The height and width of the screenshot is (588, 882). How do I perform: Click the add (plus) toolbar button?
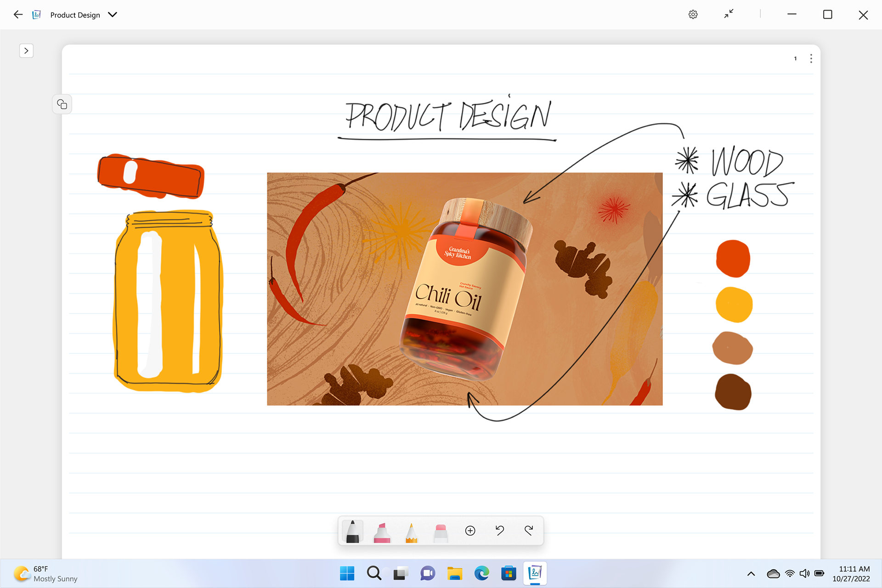click(470, 531)
